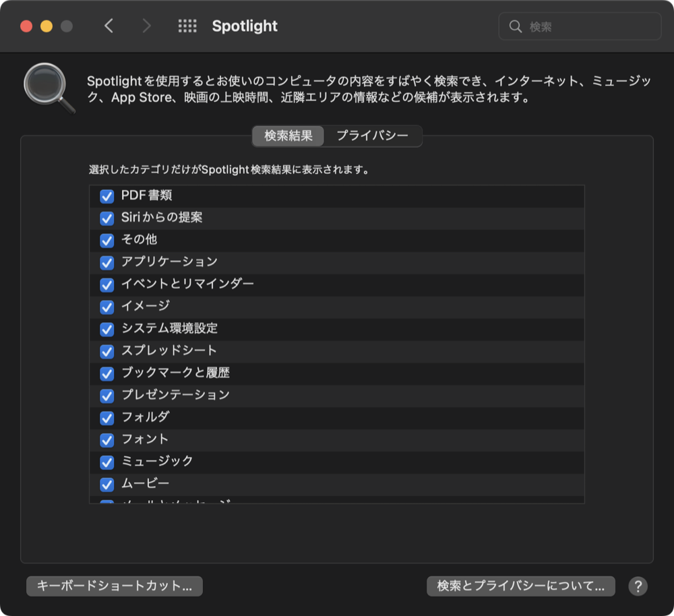This screenshot has height=616, width=674.
Task: Uncheck the イメージ checkbox
Action: [107, 307]
